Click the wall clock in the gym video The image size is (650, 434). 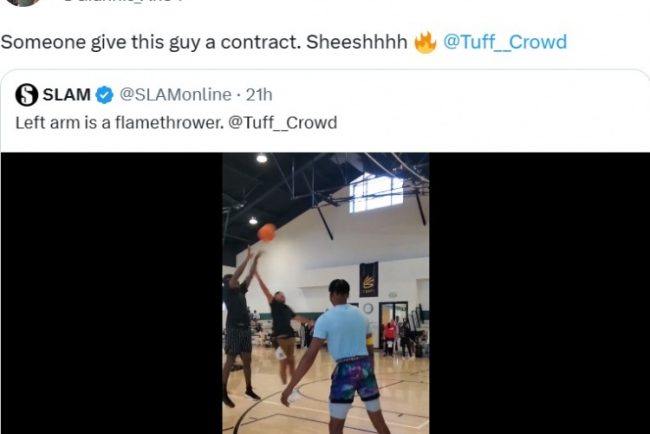click(368, 308)
